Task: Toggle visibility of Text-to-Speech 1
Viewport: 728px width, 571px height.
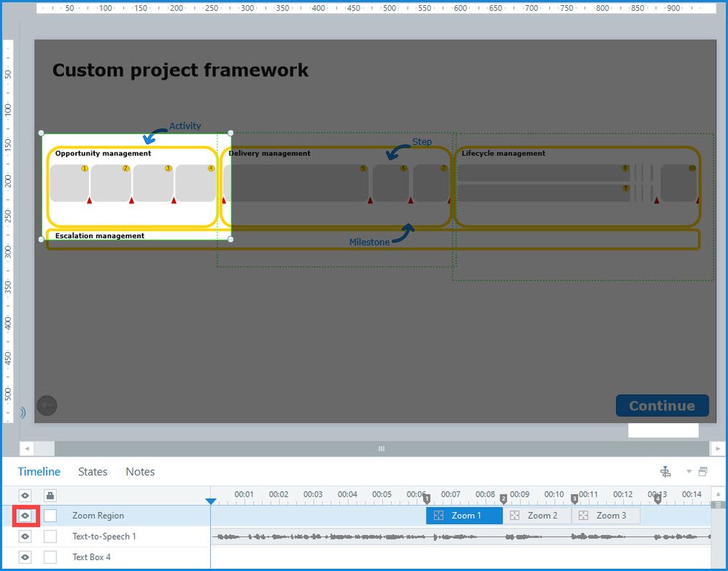Action: click(26, 537)
